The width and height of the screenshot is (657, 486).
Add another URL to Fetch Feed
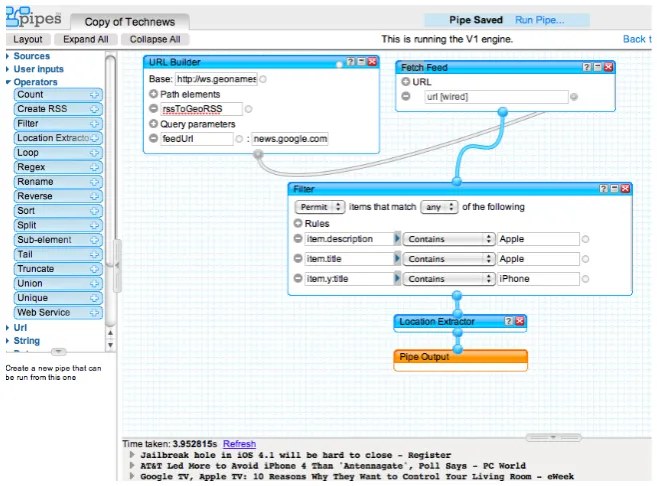406,81
